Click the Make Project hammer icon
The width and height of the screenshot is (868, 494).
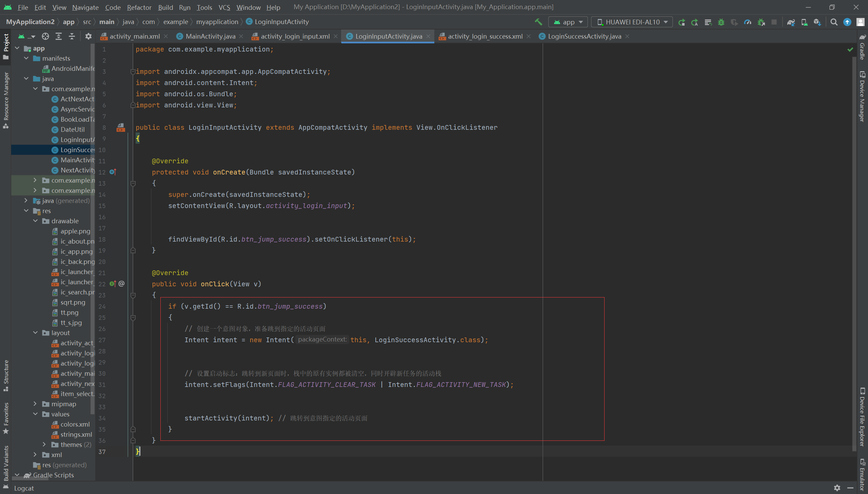(538, 22)
